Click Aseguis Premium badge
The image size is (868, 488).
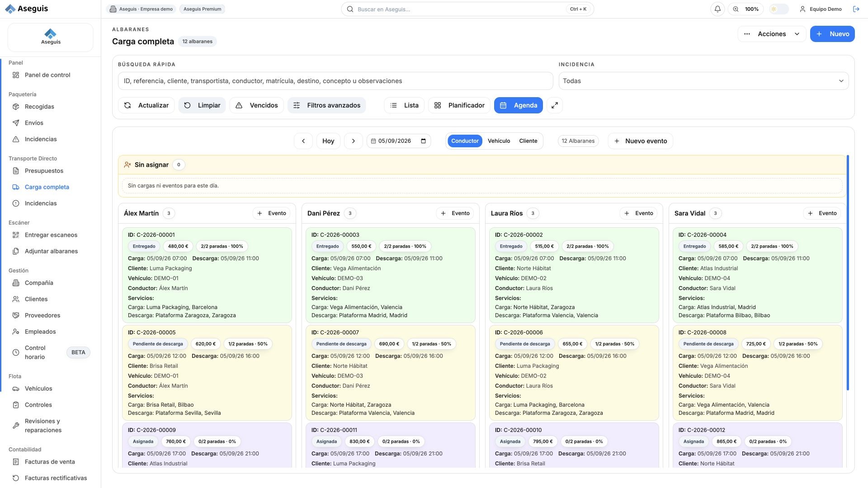click(202, 9)
